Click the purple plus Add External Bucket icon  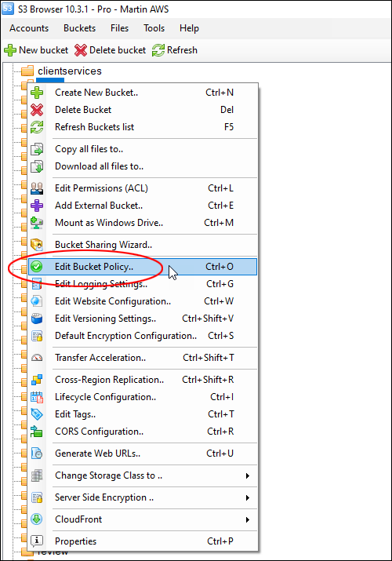click(37, 206)
